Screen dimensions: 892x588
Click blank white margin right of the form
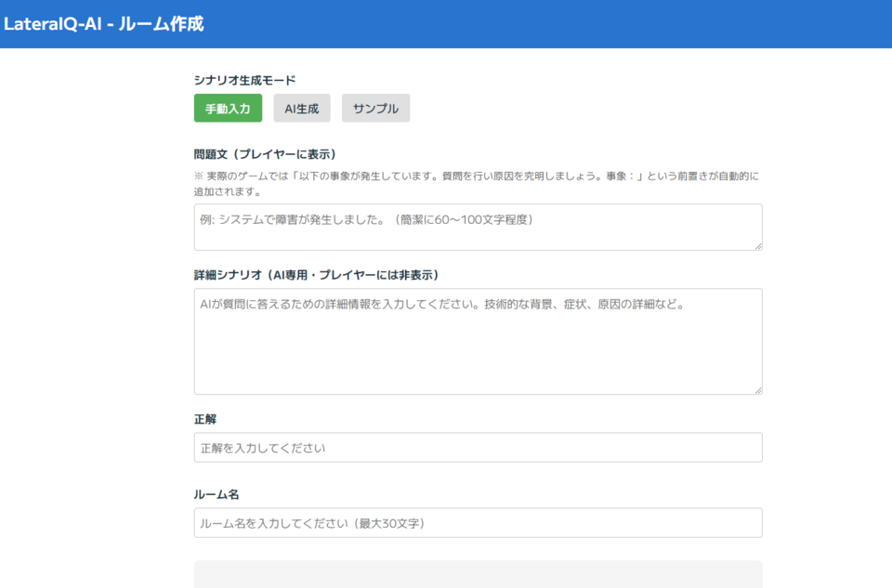tap(827, 325)
